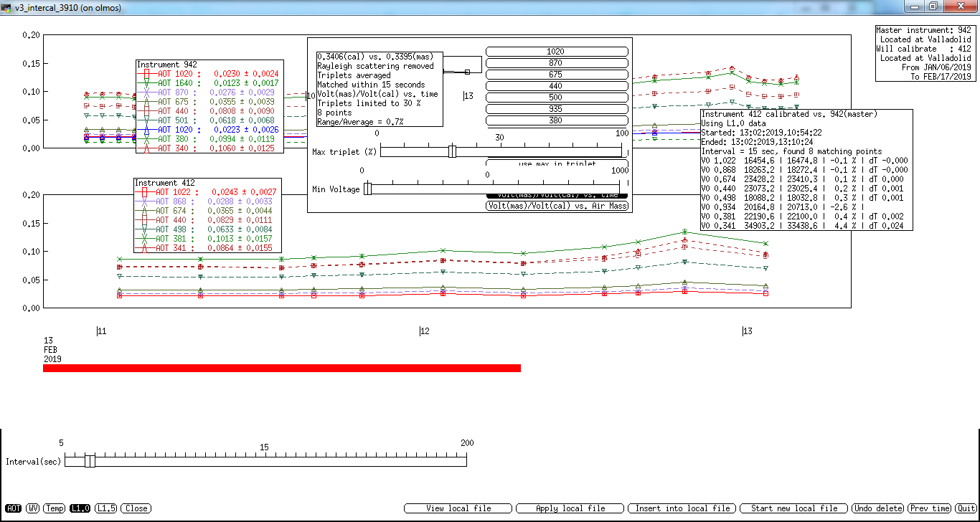The height and width of the screenshot is (522, 980).
Task: Click the Min Voltage slider handle
Action: [x=368, y=189]
